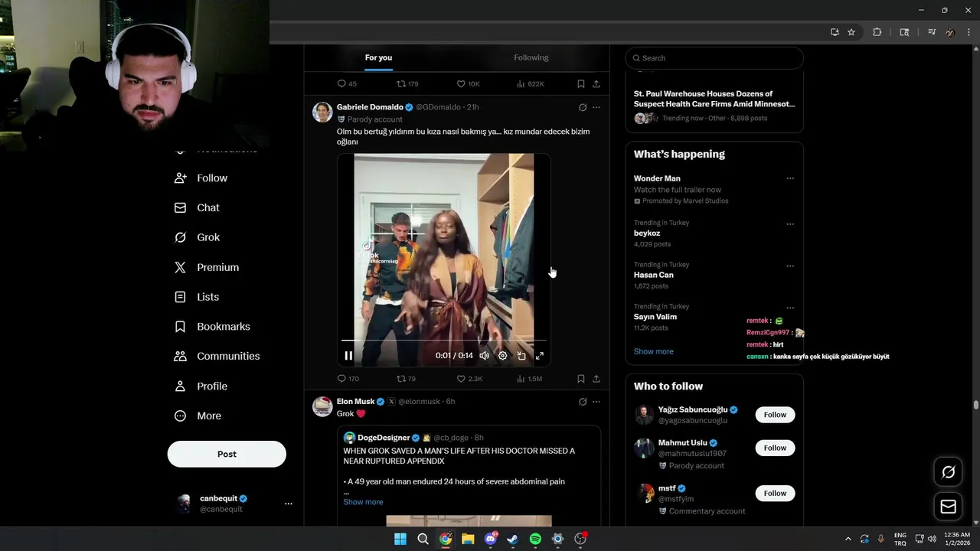The height and width of the screenshot is (551, 980).
Task: Click the Post button
Action: point(227,454)
